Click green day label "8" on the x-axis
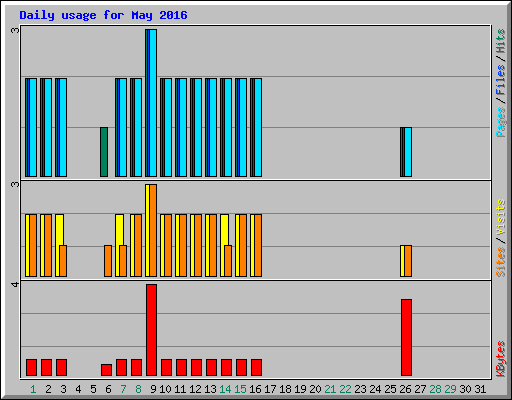 coord(138,389)
